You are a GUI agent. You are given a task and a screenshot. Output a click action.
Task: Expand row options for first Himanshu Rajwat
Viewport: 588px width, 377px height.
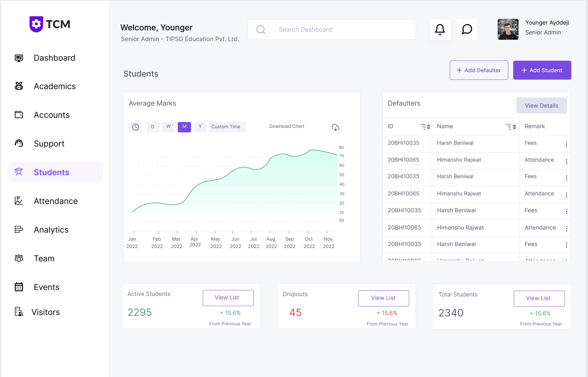click(566, 161)
